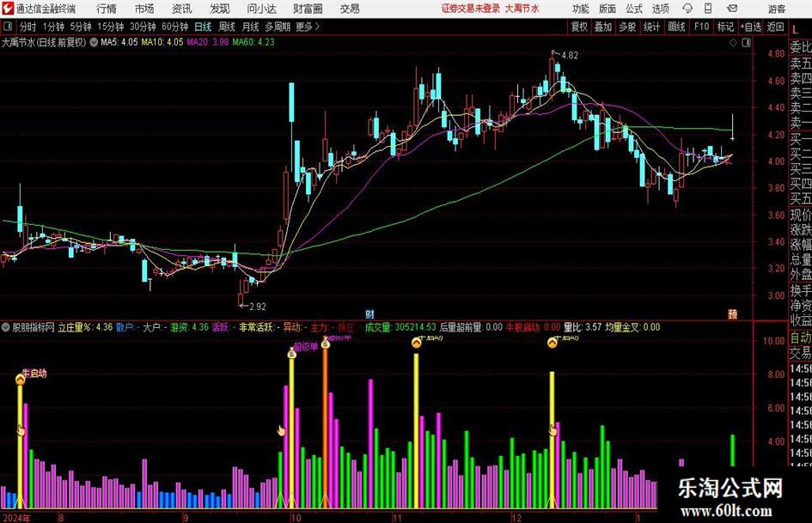Viewport: 812px width, 523px height.
Task: Click the 游客 user account label
Action: [x=777, y=9]
